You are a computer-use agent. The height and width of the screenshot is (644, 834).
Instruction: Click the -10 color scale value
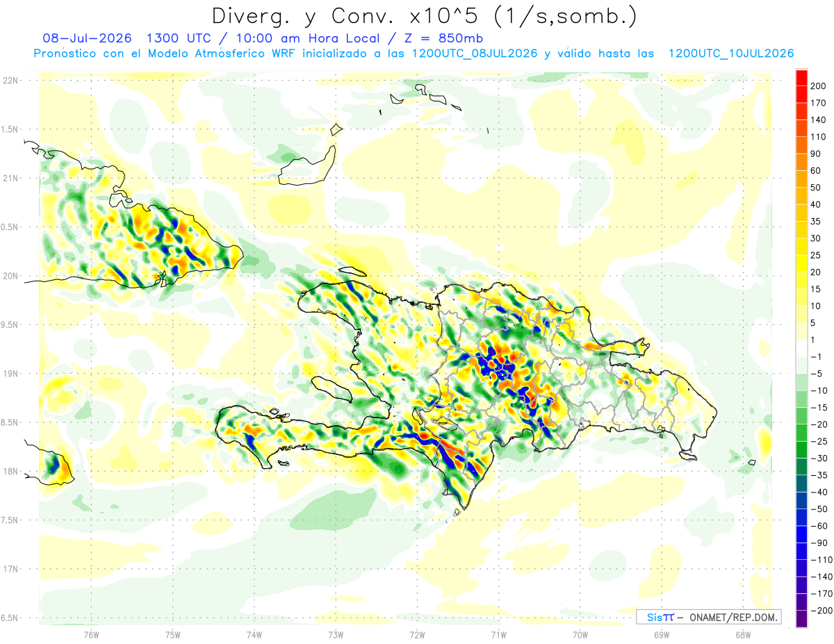click(x=819, y=390)
